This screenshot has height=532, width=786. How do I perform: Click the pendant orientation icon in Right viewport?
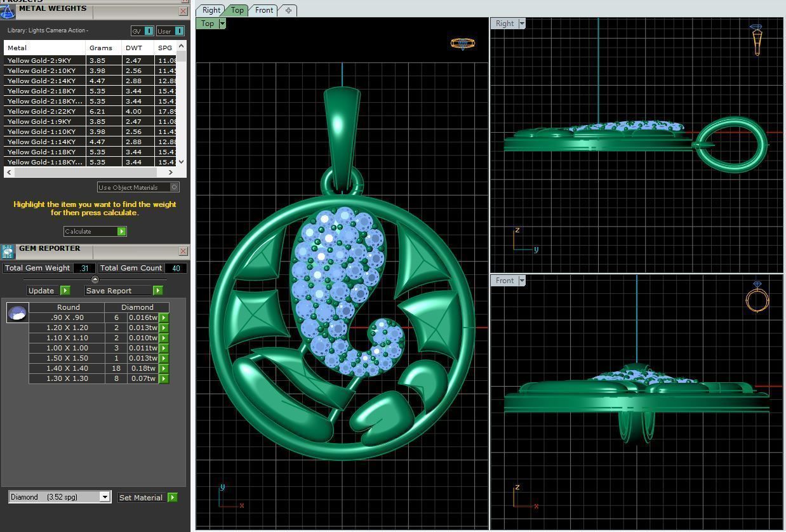(x=757, y=40)
